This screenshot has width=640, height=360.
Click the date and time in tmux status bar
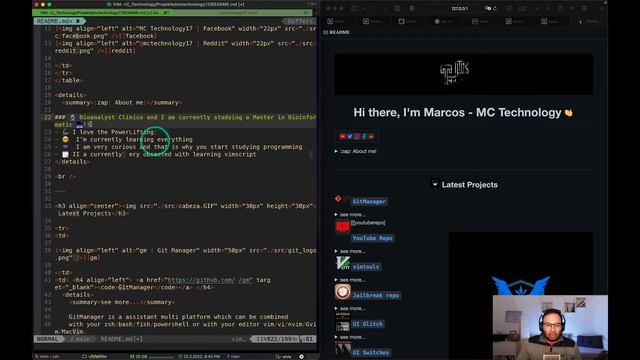tap(199, 356)
